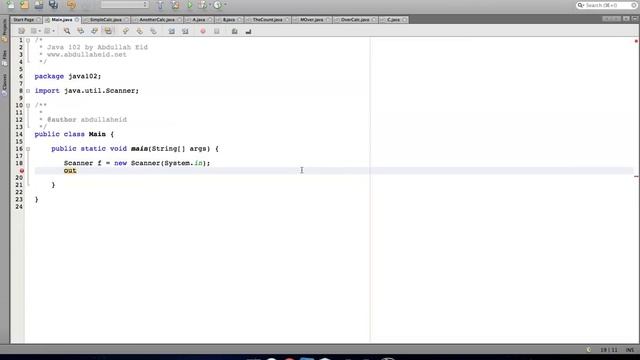Click the first icon in editor toolbar
Viewport: 640px width, 360px height.
click(21, 31)
